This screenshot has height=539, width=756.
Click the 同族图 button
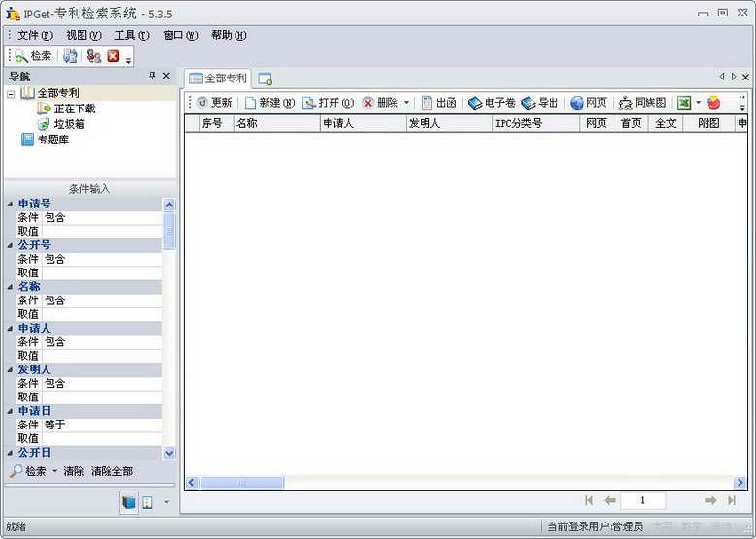(643, 103)
